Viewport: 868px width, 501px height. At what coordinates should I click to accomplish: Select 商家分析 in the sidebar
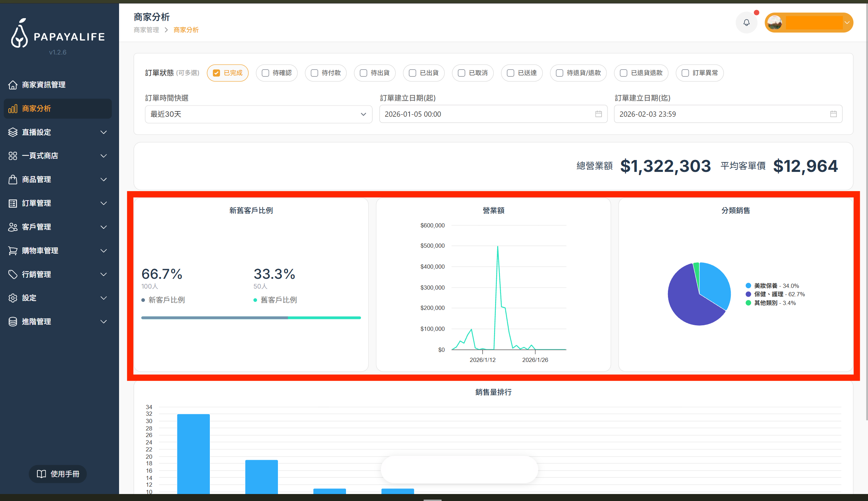[x=36, y=109]
